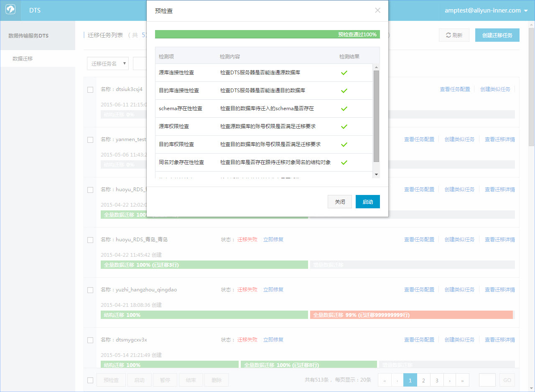This screenshot has height=392, width=535.
Task: Click 立即修复 for yuzhi_hangzhou_qingdao
Action: click(273, 290)
